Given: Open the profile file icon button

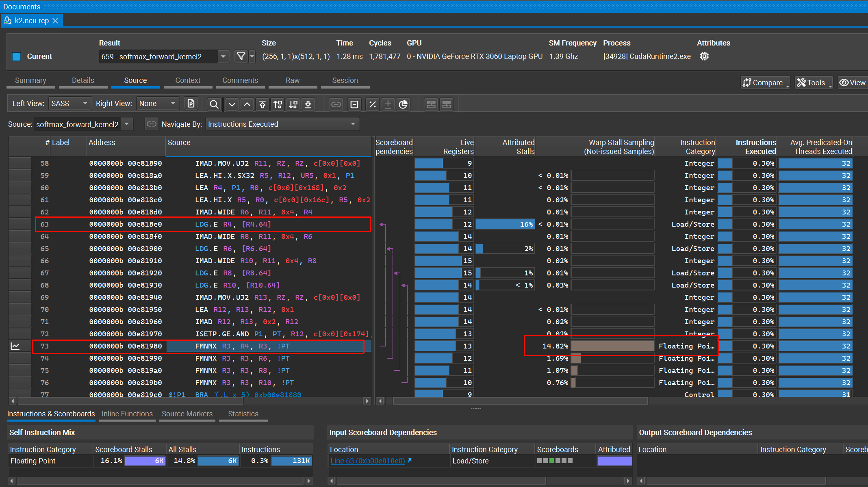Looking at the screenshot, I should click(191, 104).
